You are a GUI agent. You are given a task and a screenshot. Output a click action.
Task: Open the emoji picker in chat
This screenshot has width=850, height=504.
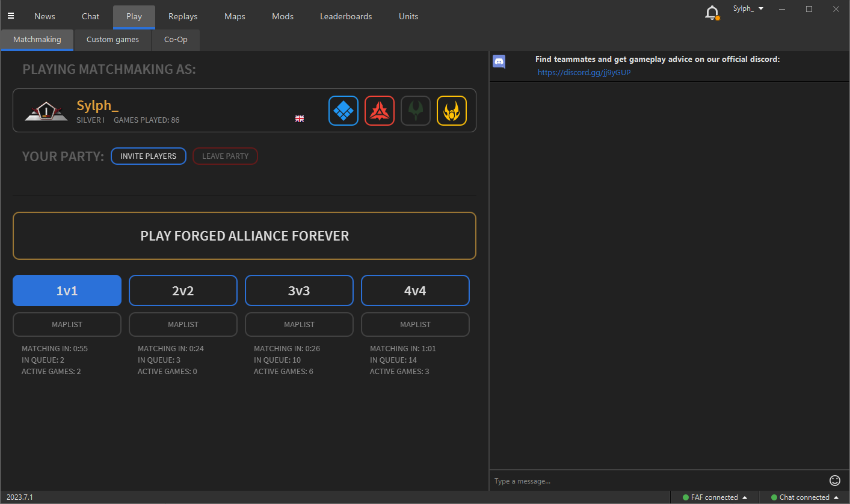pyautogui.click(x=835, y=480)
